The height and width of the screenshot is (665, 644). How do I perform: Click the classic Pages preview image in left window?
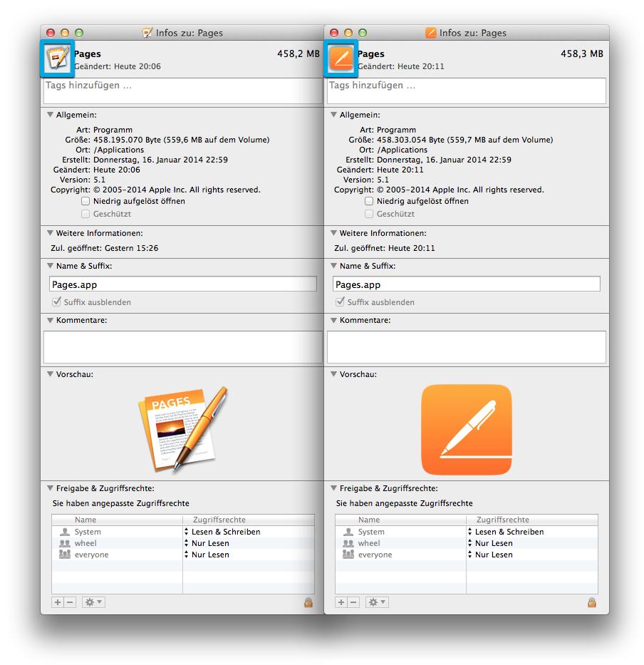pos(183,429)
